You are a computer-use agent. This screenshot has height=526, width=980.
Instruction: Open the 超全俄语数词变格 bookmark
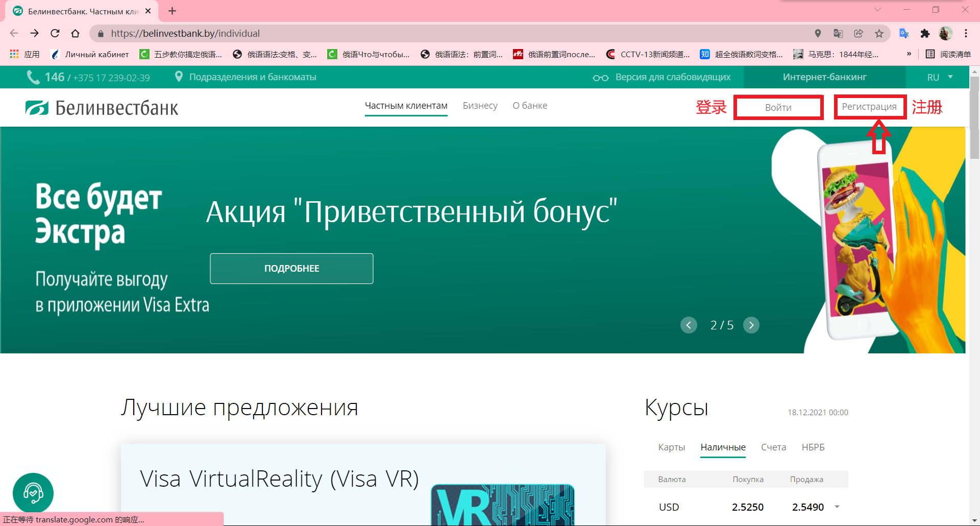(742, 54)
